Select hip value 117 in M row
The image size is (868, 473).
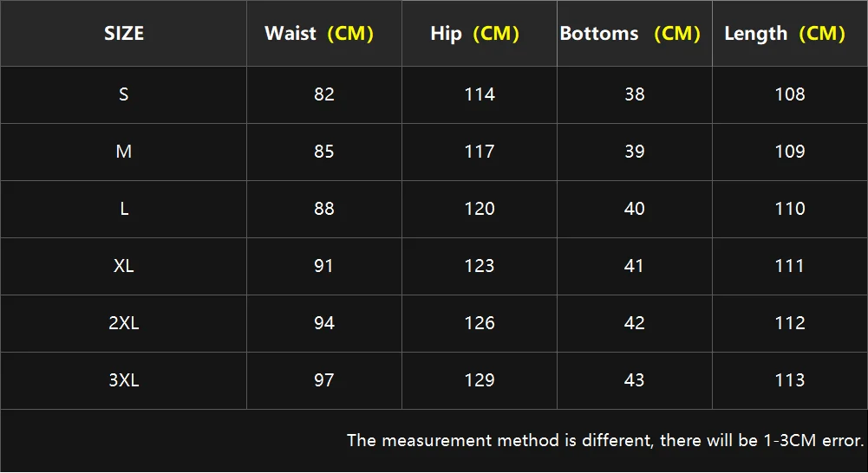[x=480, y=152]
